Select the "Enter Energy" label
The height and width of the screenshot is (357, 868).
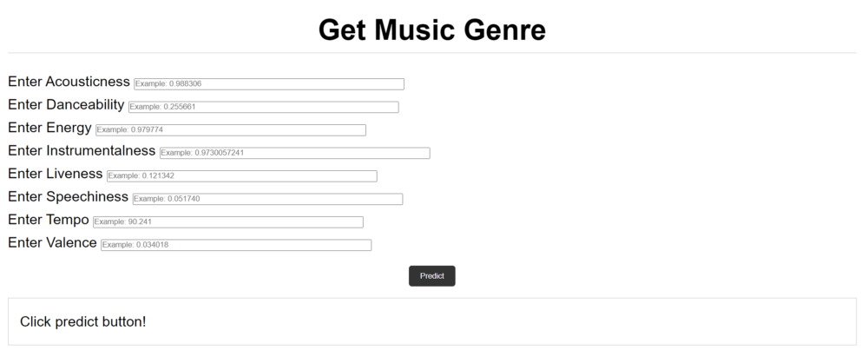click(49, 128)
